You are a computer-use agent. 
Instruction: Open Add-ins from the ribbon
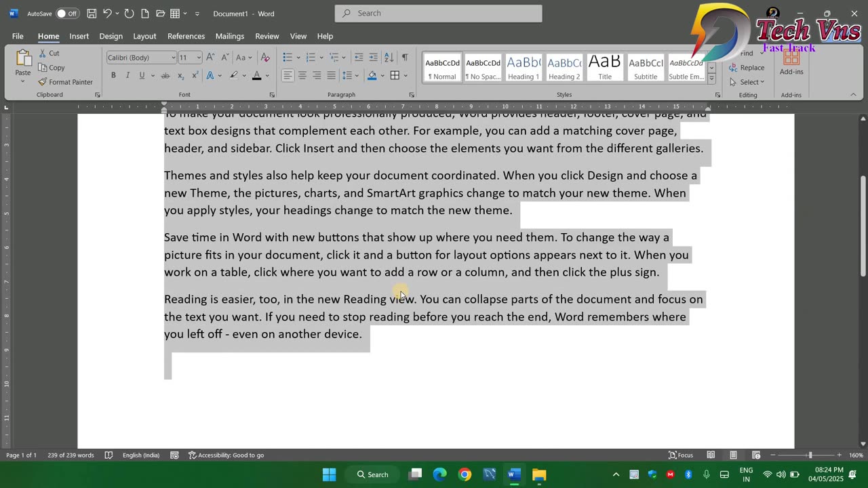pyautogui.click(x=791, y=62)
